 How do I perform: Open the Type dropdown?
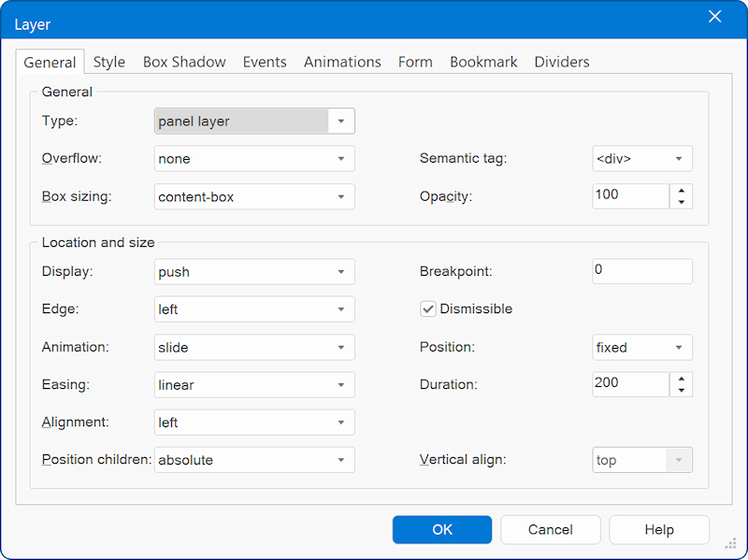(341, 122)
